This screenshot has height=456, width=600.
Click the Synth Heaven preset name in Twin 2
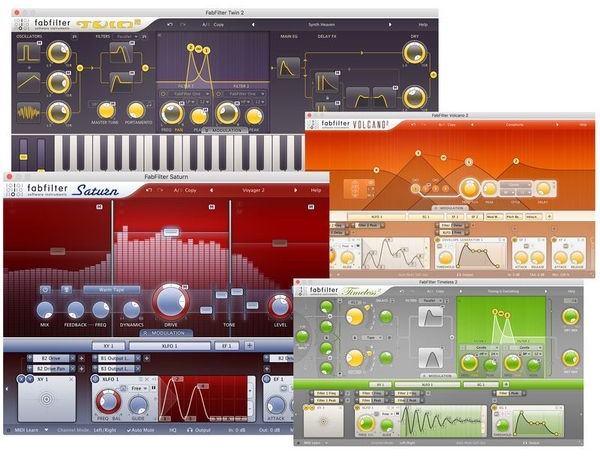(321, 24)
